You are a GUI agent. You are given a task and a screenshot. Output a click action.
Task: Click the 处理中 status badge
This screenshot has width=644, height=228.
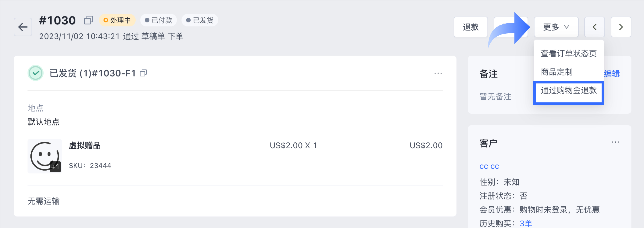coord(117,20)
